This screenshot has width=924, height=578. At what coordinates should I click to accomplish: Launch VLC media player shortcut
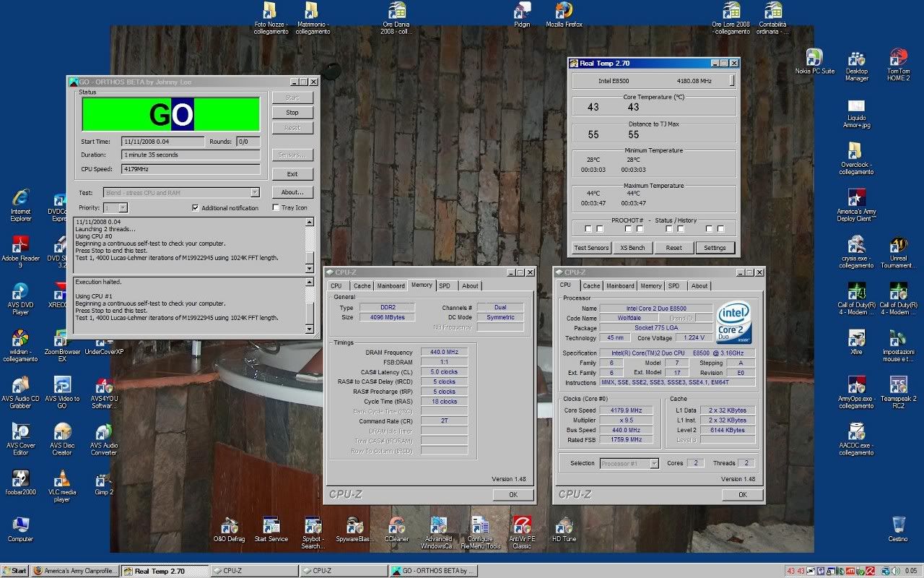tap(63, 479)
